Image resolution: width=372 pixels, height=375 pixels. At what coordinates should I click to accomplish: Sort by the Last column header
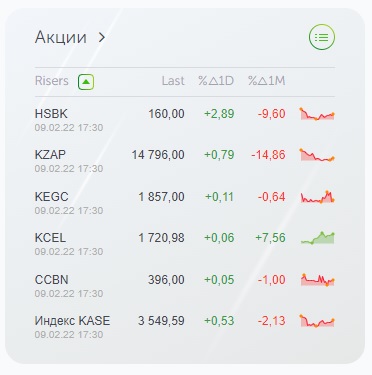[173, 81]
